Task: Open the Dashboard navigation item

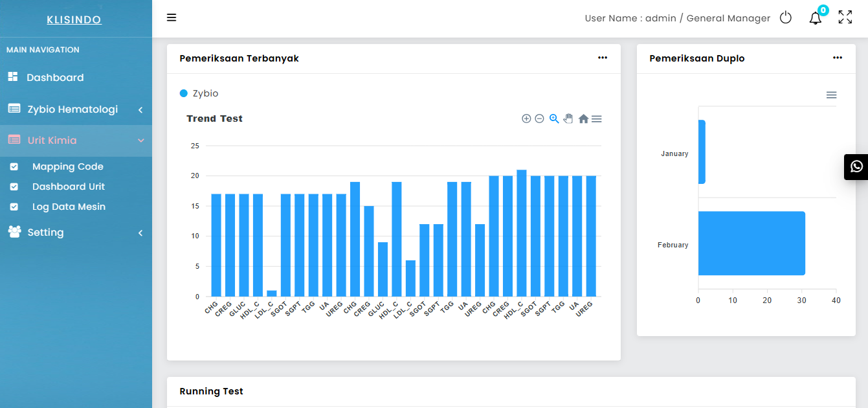Action: pos(55,78)
